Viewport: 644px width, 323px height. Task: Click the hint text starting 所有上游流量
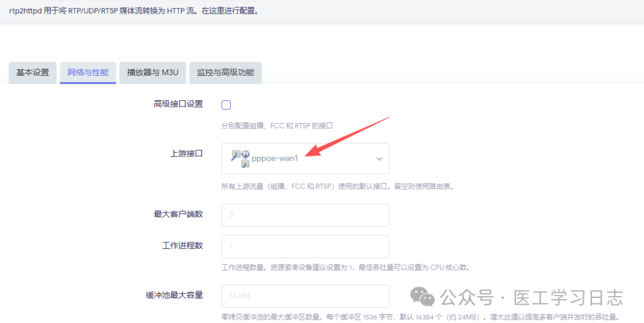click(338, 186)
